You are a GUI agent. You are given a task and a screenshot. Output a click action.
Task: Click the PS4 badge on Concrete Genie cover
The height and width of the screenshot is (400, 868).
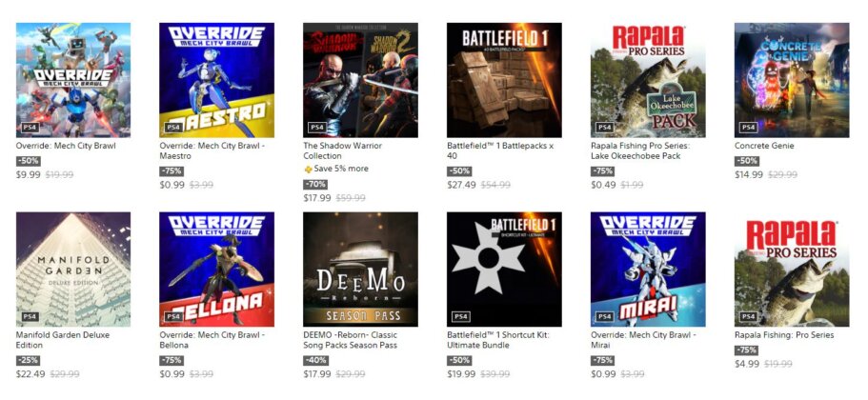(748, 128)
